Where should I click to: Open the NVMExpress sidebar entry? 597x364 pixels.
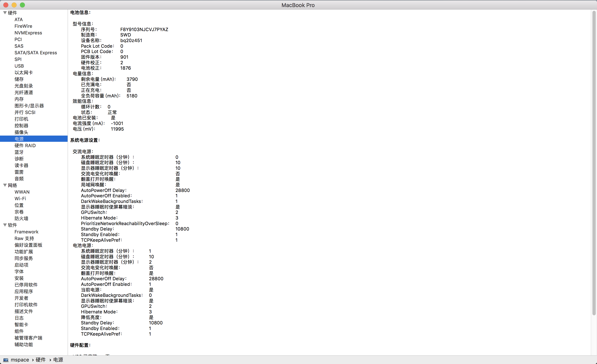click(28, 33)
